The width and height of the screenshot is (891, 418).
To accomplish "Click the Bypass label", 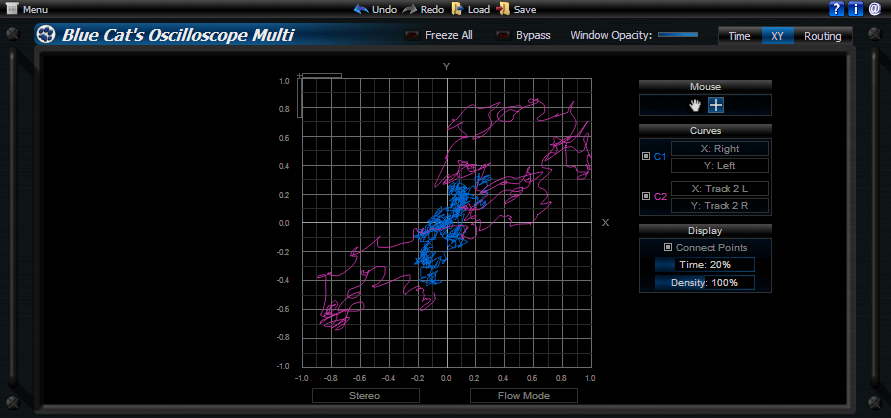I will [x=533, y=35].
